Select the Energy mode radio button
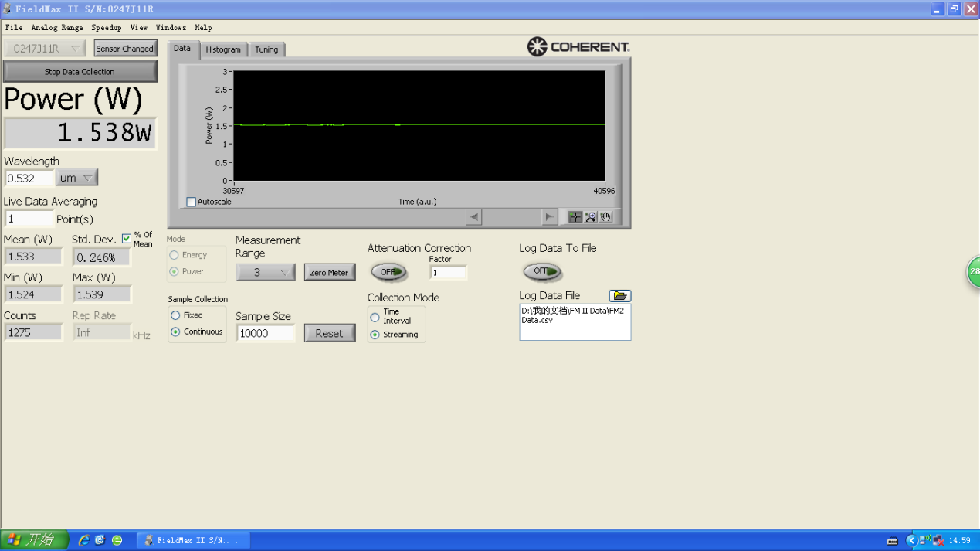 point(174,255)
